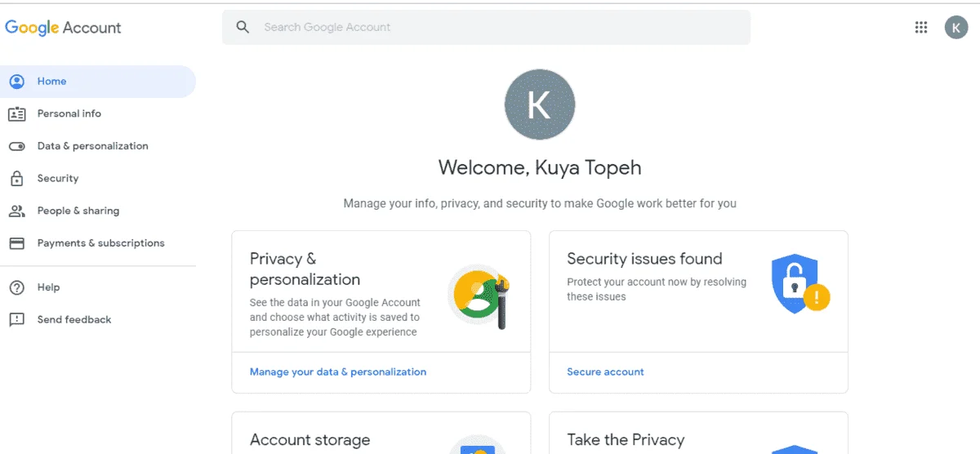The height and width of the screenshot is (454, 980).
Task: Click the Send feedback speech icon
Action: coord(16,320)
